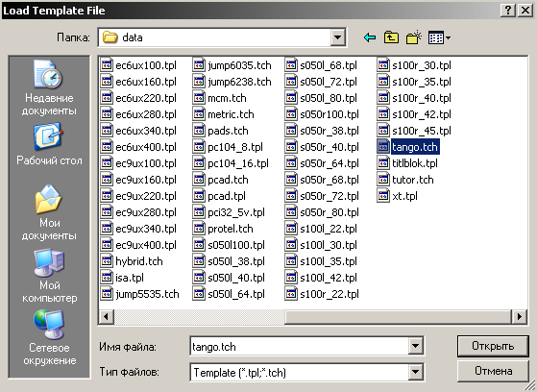This screenshot has height=392, width=537.
Task: Select the jump5535.tch file icon
Action: tap(107, 294)
